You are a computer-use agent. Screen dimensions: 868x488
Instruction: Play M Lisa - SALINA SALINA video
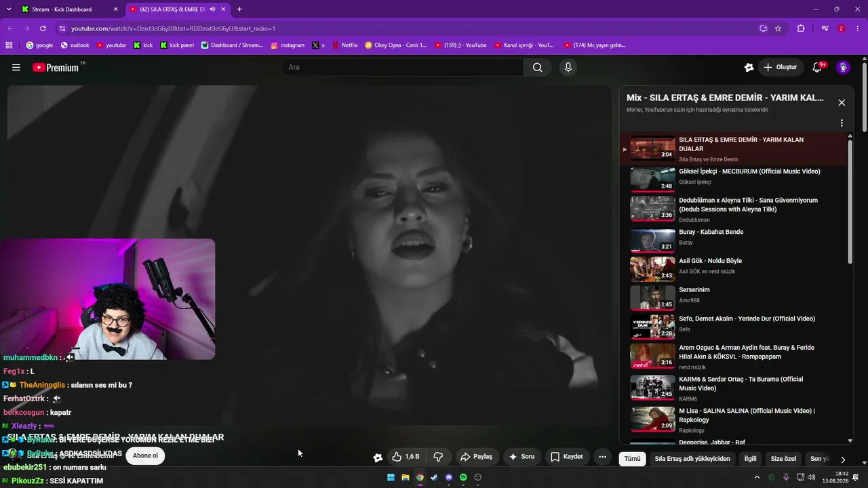click(x=734, y=420)
